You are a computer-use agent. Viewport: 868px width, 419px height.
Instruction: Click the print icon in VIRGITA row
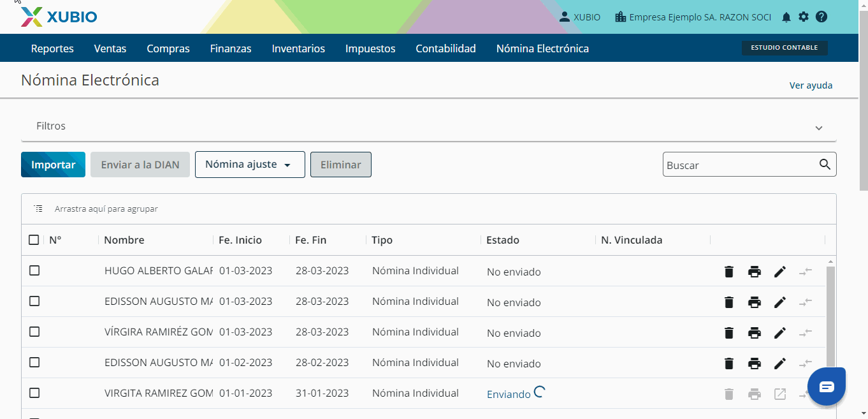(x=755, y=394)
